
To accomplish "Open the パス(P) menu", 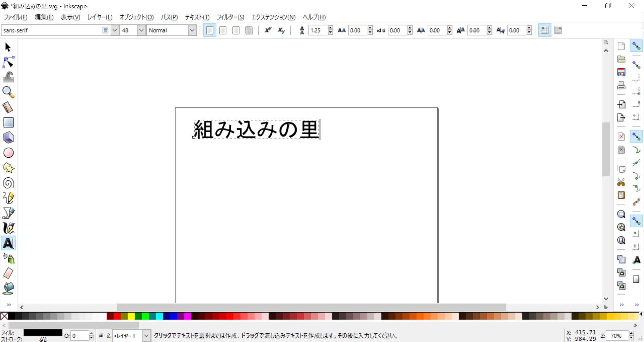I will (x=169, y=17).
